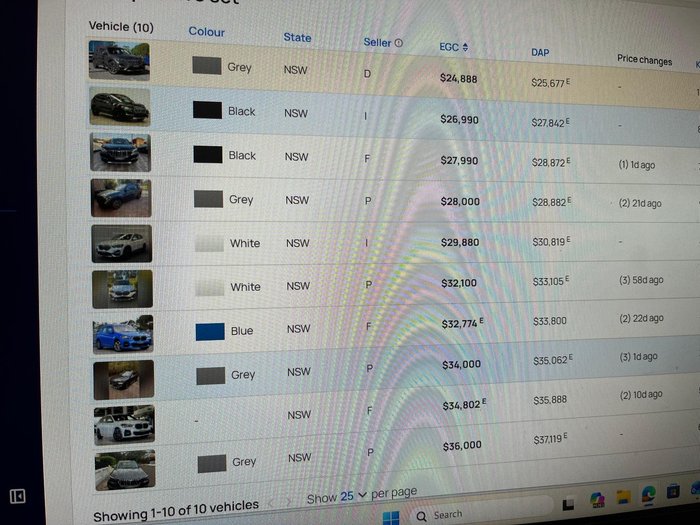
Task: Click the grey swatch in $36,000 row
Action: 212,464
